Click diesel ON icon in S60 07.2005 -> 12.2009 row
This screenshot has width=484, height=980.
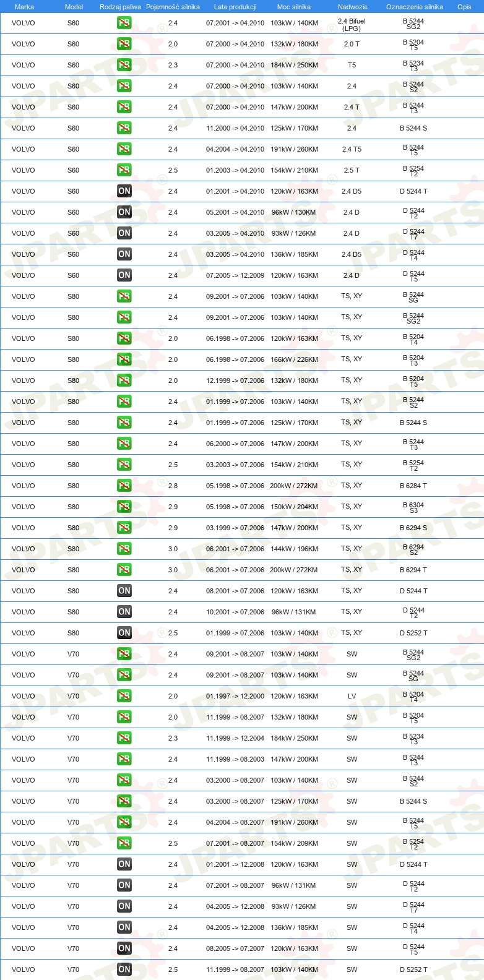[x=124, y=275]
